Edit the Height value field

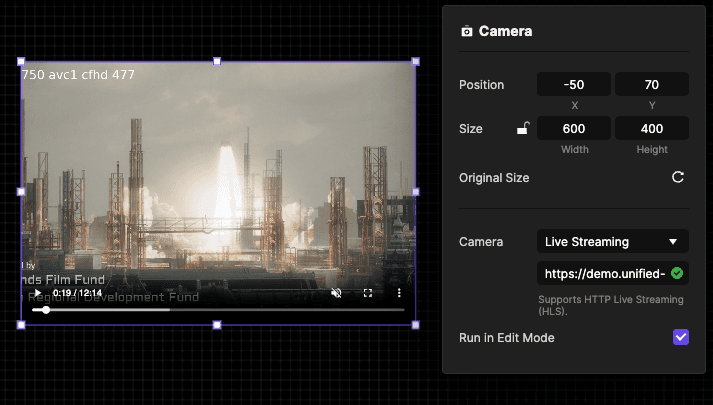pos(652,129)
